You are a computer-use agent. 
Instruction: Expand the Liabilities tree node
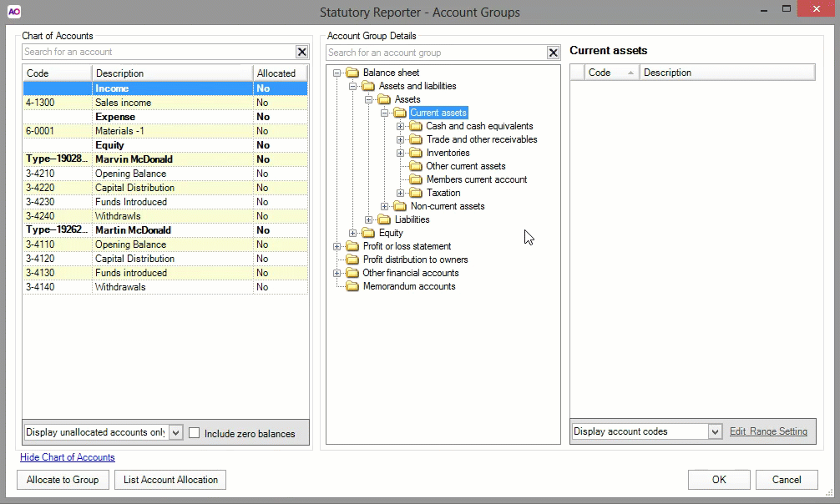[x=369, y=219]
